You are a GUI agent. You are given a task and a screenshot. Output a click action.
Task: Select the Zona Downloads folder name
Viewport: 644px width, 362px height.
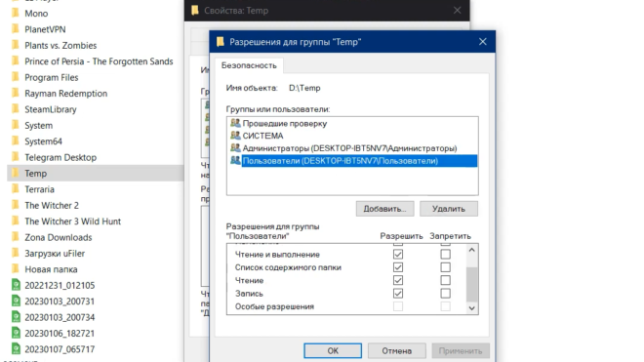(59, 237)
